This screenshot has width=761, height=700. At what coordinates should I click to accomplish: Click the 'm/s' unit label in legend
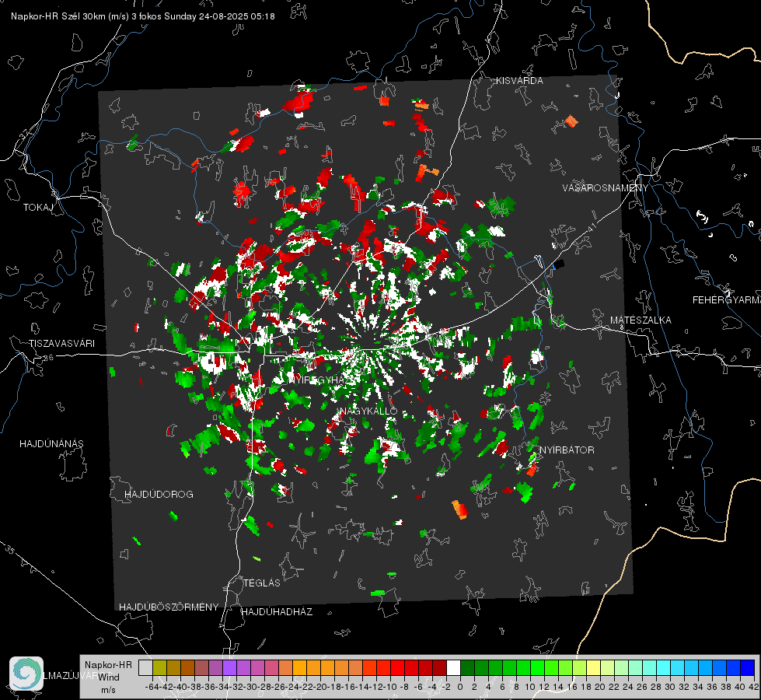tap(108, 689)
